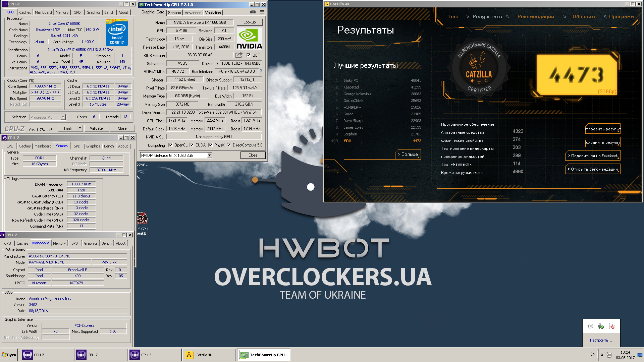Click the BIOS Version 3402 field
644x362 pixels.
(77, 305)
